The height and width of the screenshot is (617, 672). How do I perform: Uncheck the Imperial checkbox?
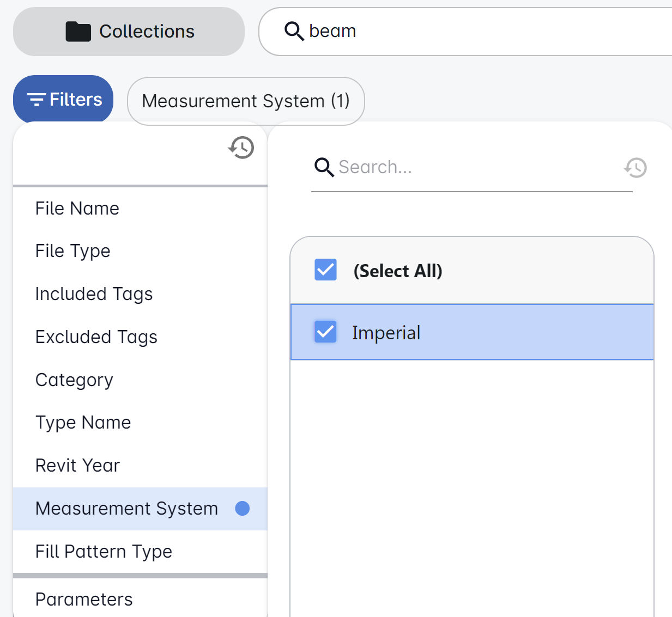pos(326,332)
